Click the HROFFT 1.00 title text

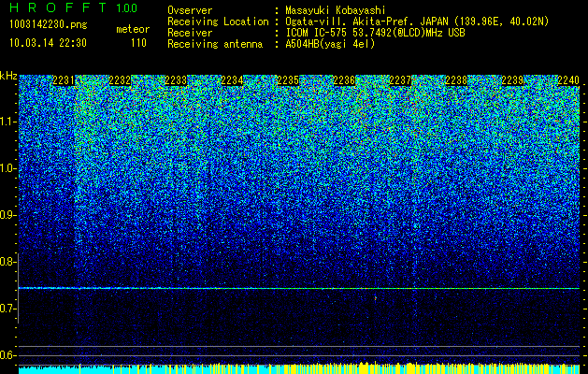click(73, 7)
